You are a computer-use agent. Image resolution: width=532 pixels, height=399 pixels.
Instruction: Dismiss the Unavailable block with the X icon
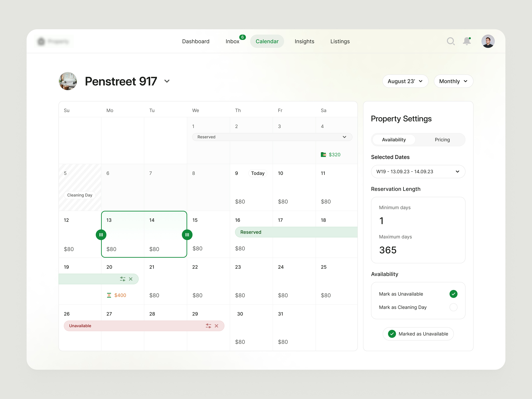pos(216,326)
